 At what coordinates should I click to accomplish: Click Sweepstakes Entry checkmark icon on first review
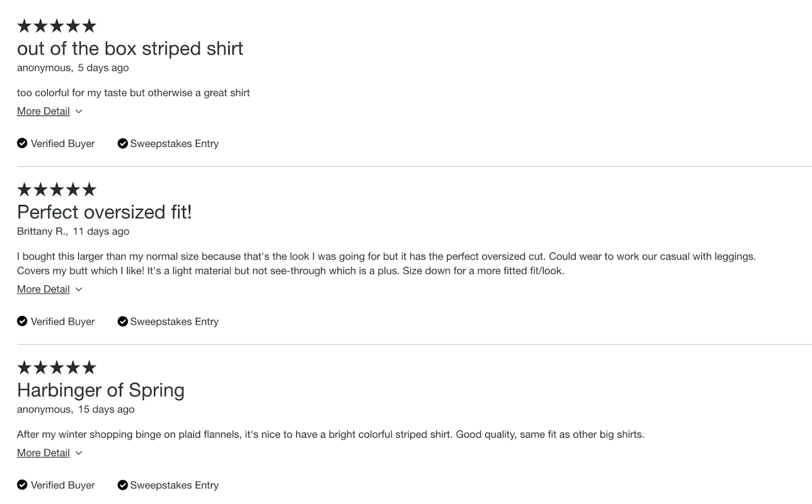122,143
